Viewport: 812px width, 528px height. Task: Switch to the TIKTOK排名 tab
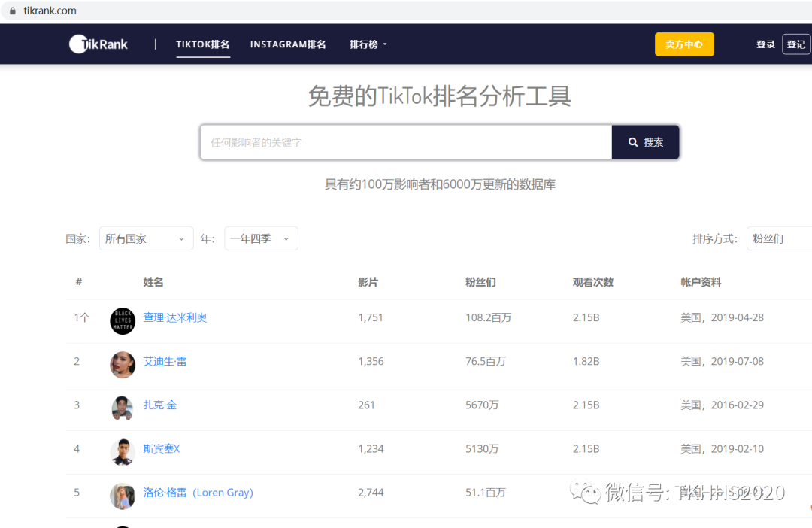[x=203, y=44]
